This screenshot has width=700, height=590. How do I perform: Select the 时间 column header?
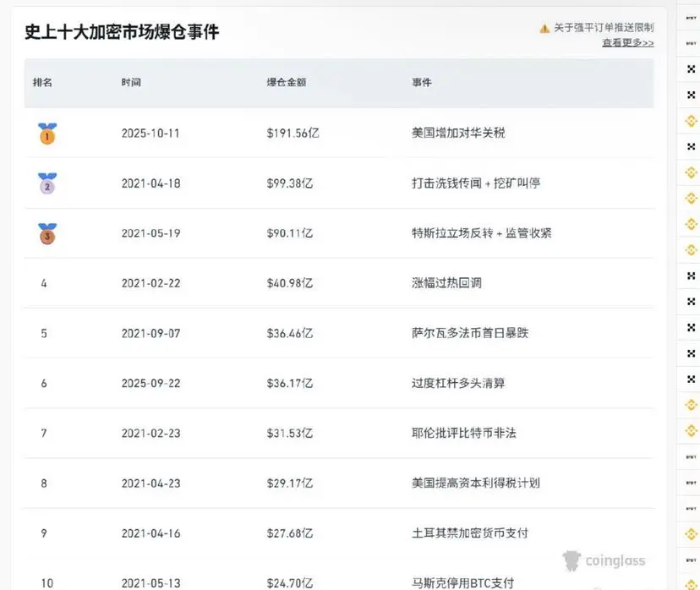(131, 82)
